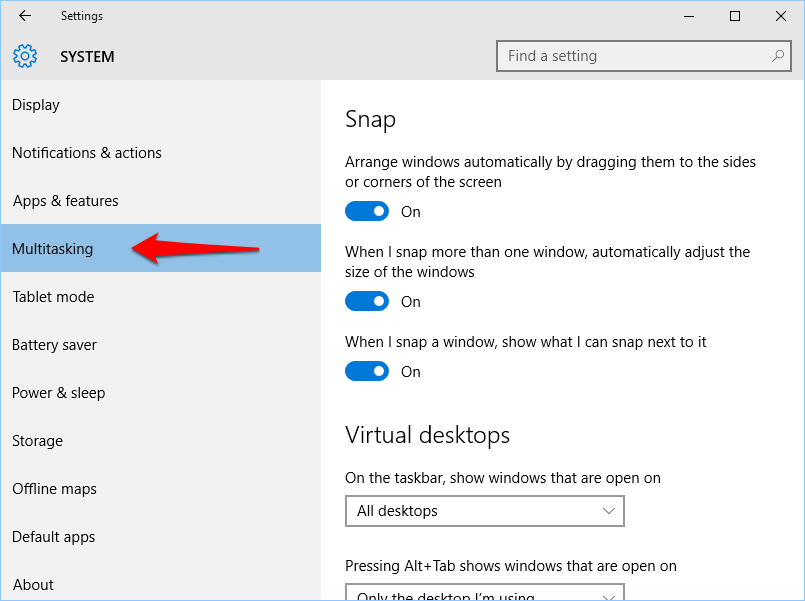Toggle off arranging windows by dragging to edges
Screen dimensions: 805x601
coord(367,211)
